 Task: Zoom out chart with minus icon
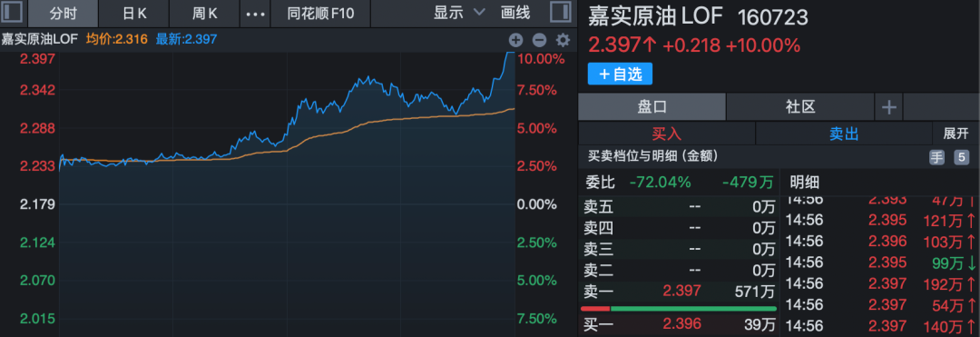point(539,41)
